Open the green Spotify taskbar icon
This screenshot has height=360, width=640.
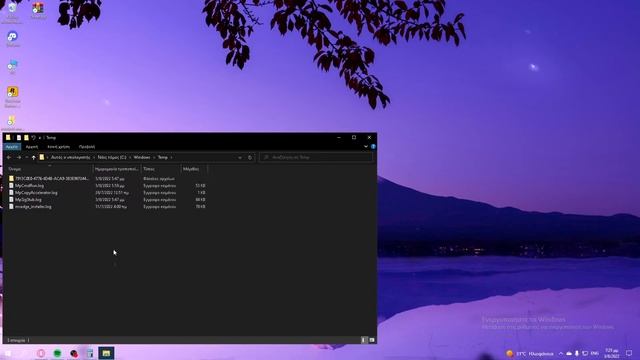point(57,353)
